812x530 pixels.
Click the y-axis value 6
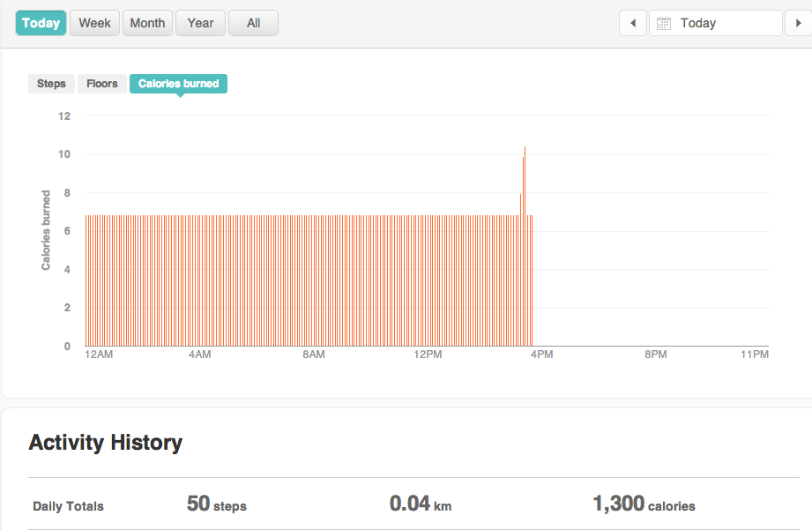tap(67, 231)
